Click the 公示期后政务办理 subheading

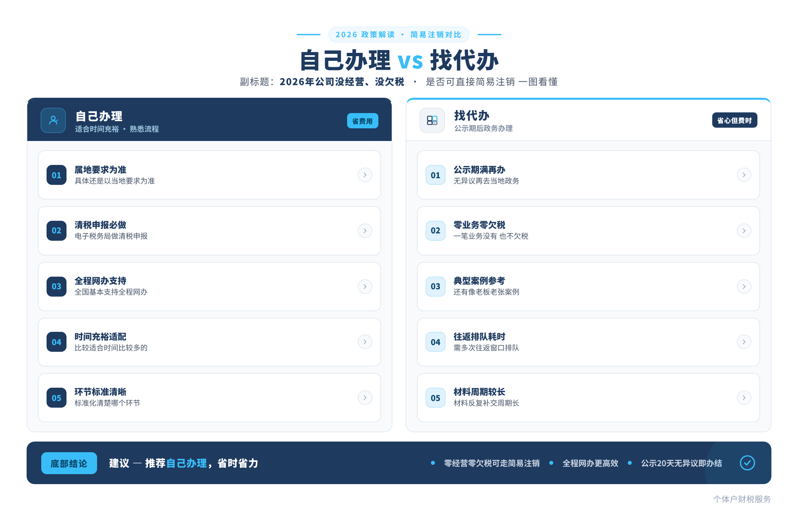coord(483,129)
